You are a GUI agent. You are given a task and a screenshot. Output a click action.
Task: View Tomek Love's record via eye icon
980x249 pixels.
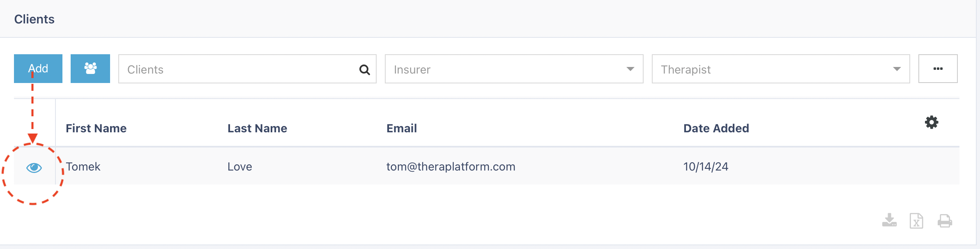click(x=34, y=167)
